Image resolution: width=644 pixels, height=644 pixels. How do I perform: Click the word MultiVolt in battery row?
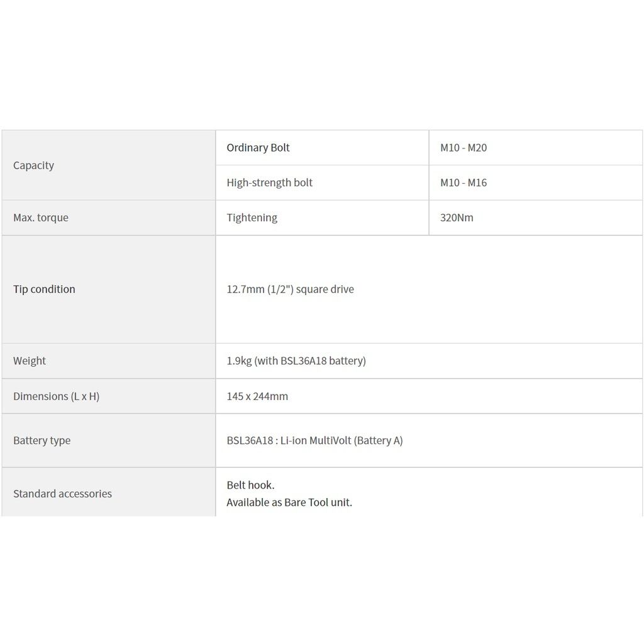[331, 440]
